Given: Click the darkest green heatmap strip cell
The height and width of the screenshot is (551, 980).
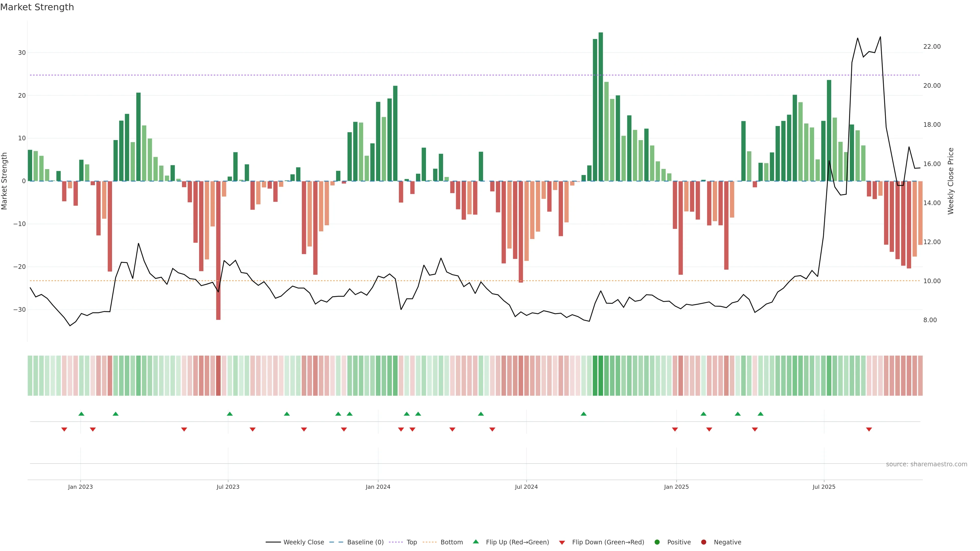Looking at the screenshot, I should 601,375.
